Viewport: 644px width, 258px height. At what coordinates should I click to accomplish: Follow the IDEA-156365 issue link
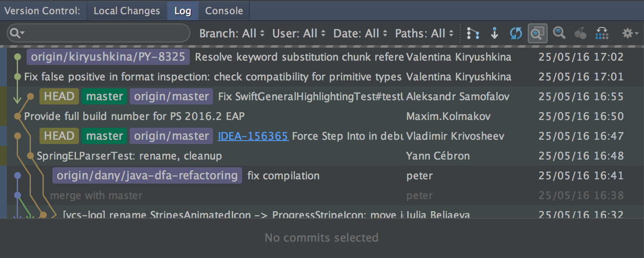tap(253, 136)
